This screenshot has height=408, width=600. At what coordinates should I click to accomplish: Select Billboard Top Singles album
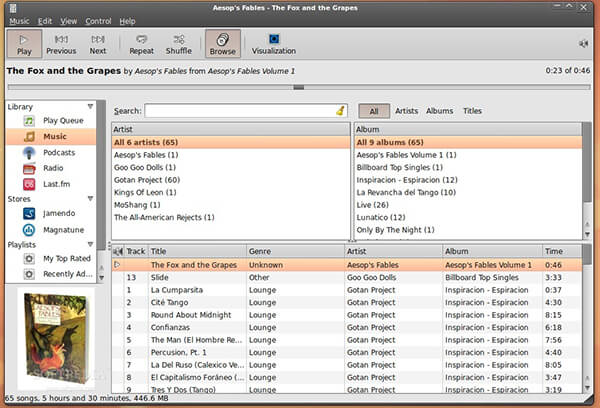(468, 167)
